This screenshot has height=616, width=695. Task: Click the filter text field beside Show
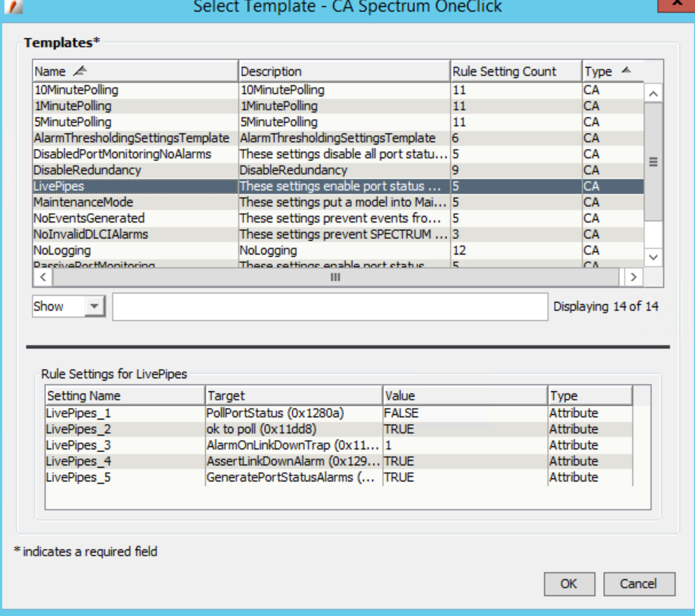point(330,307)
